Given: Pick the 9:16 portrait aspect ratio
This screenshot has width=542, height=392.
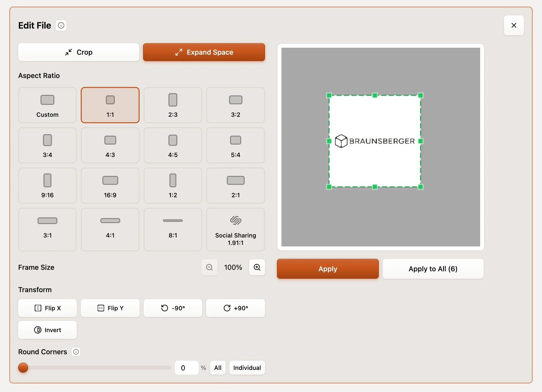Looking at the screenshot, I should point(47,186).
